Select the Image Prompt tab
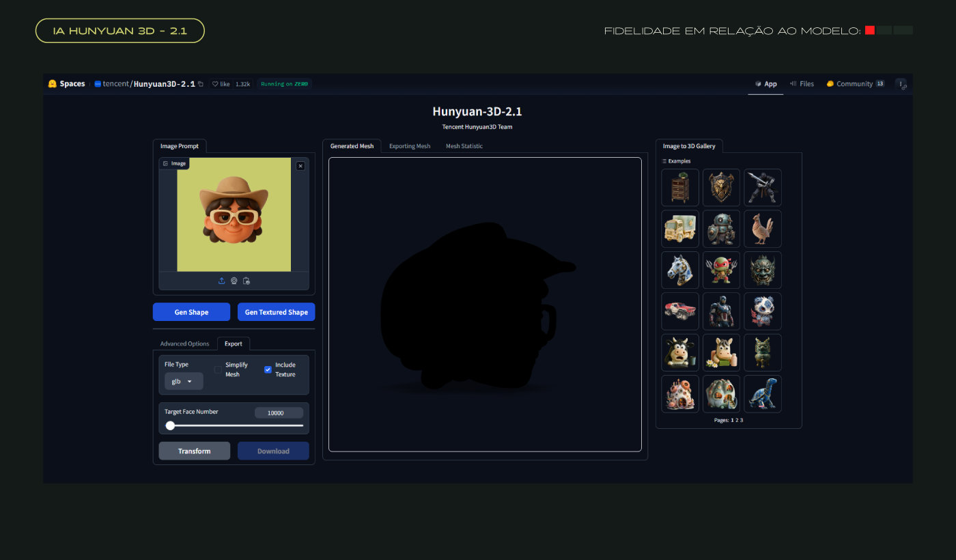956x560 pixels. pyautogui.click(x=180, y=146)
